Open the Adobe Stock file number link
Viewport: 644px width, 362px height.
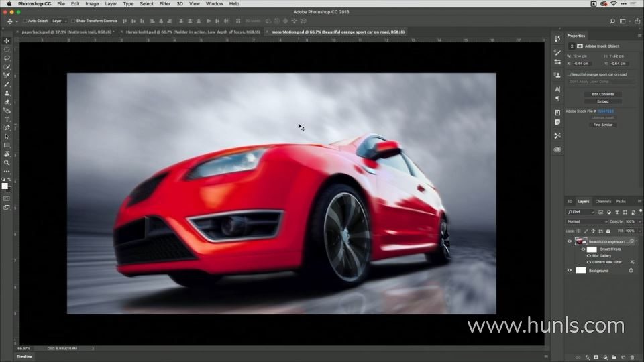pos(605,111)
